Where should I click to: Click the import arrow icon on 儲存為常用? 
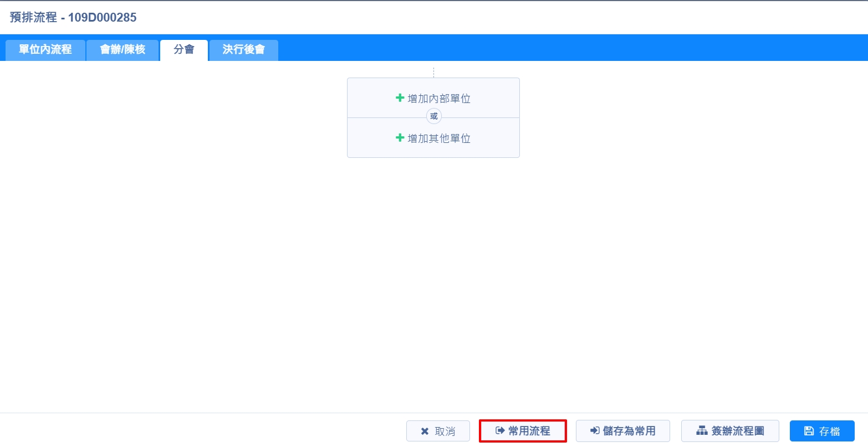coord(595,431)
